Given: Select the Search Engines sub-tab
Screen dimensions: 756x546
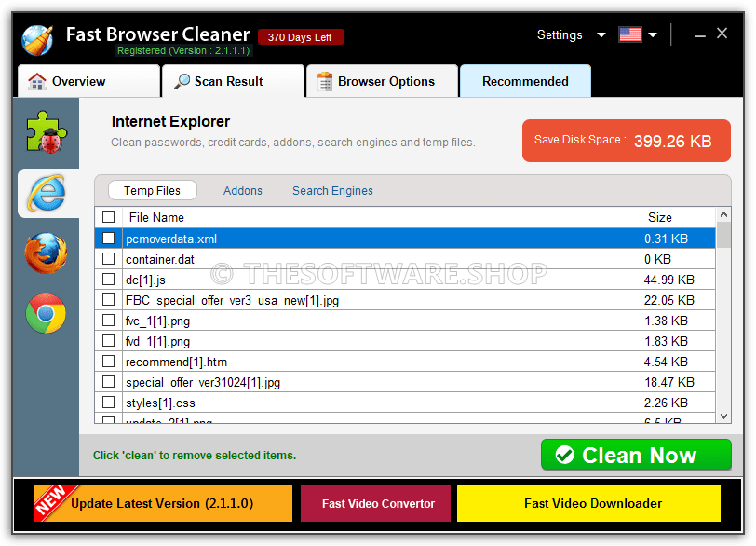Looking at the screenshot, I should [332, 190].
